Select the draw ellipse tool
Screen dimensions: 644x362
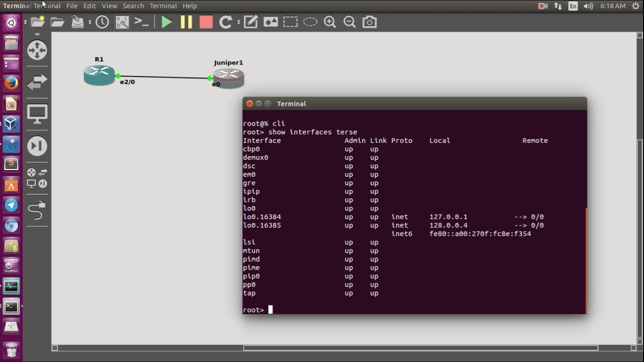click(310, 22)
